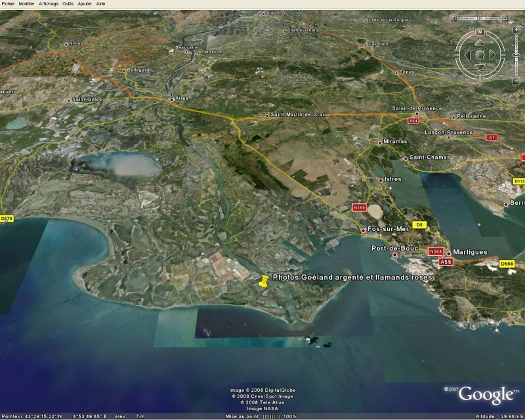Click the D568 road shield
The height and width of the screenshot is (420, 525).
(x=507, y=264)
